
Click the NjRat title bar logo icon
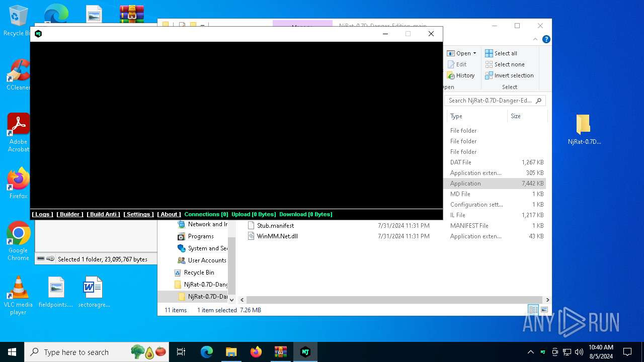click(38, 34)
